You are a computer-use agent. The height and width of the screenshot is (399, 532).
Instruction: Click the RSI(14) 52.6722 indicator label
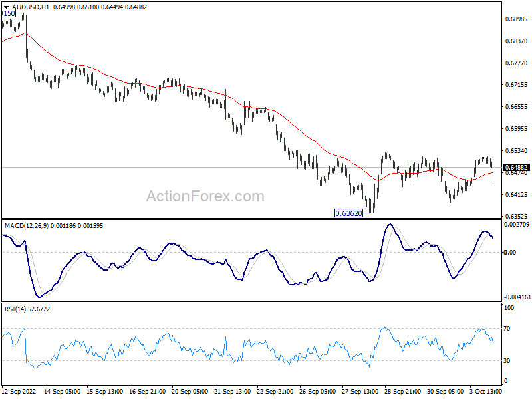27,309
